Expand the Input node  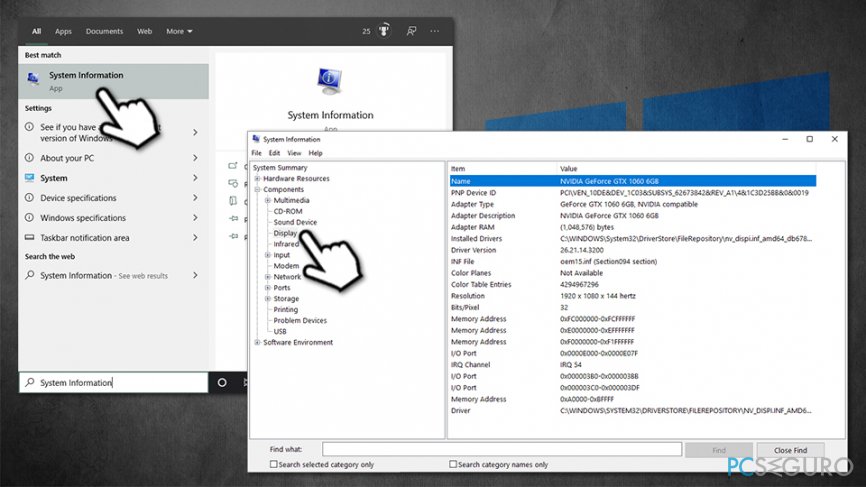(x=268, y=255)
